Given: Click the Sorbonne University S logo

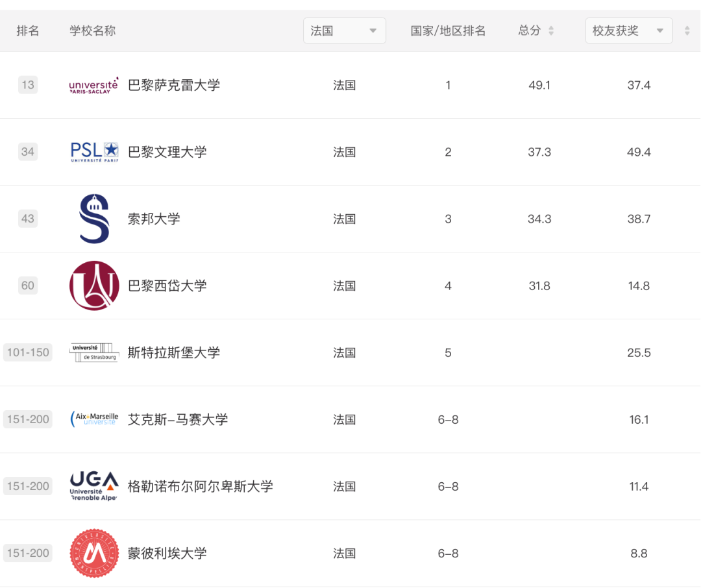Looking at the screenshot, I should coord(94,219).
